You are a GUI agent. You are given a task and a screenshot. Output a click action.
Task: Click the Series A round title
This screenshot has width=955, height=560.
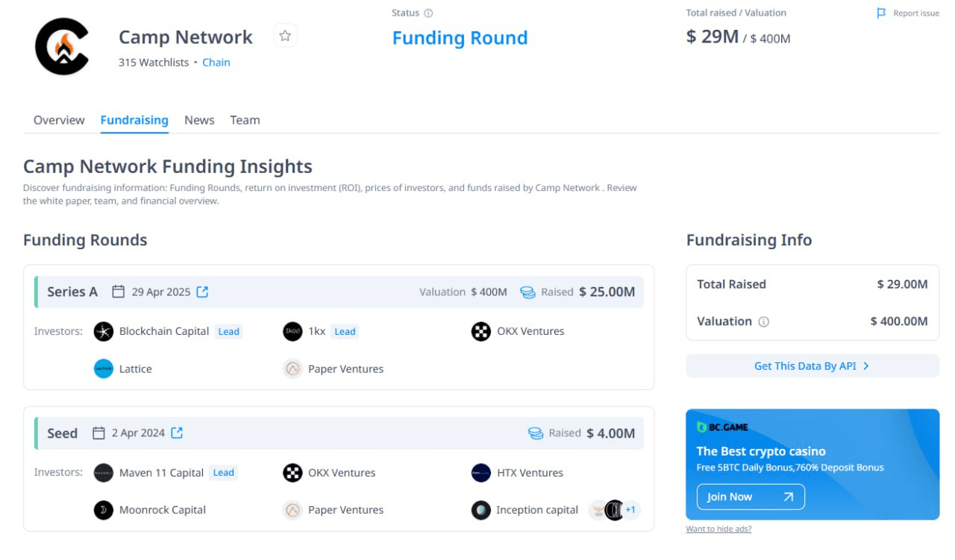(72, 292)
